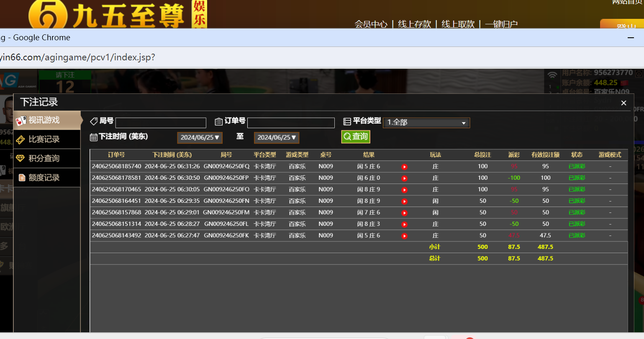Open the 平台类型 dropdown showing 1.全部
This screenshot has height=339, width=644.
(426, 122)
